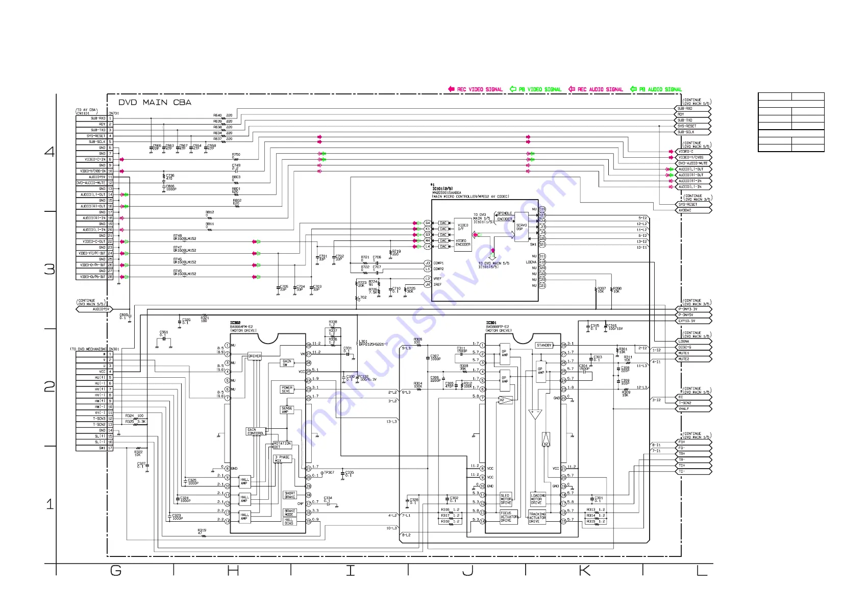
Task: Click the FOCUS ACTUATOR DRIVE block
Action: (508, 517)
